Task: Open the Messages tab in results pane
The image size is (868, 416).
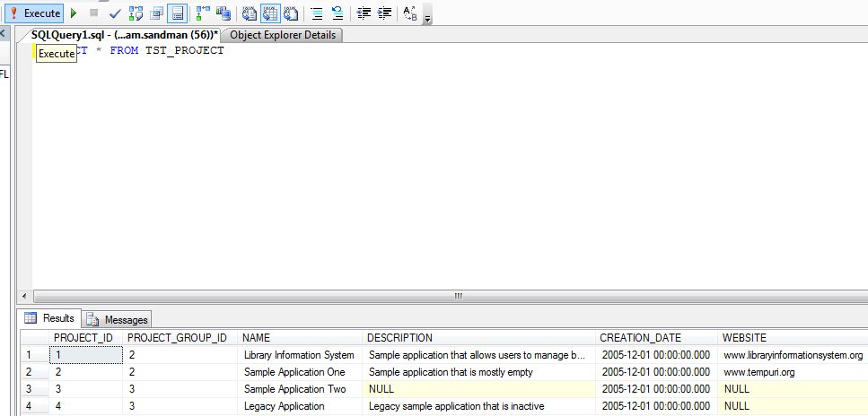Action: [118, 319]
